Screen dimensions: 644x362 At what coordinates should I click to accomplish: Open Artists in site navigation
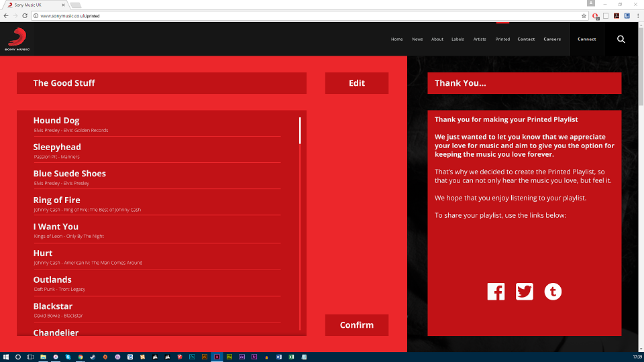pyautogui.click(x=479, y=40)
